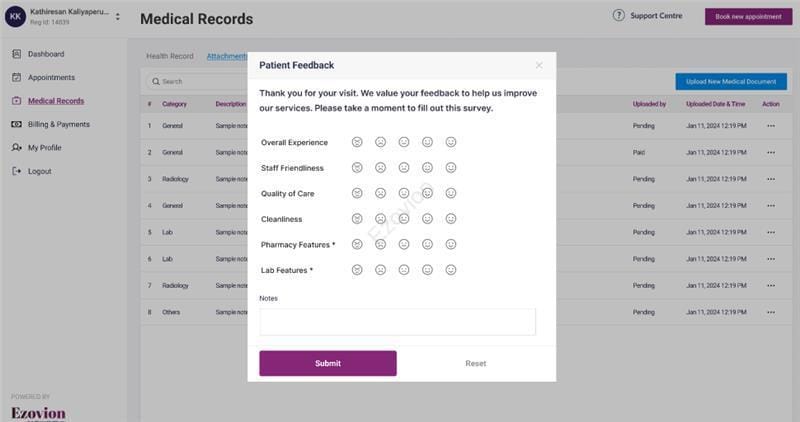The height and width of the screenshot is (422, 800).
Task: Submit the patient feedback survey
Action: tap(327, 363)
